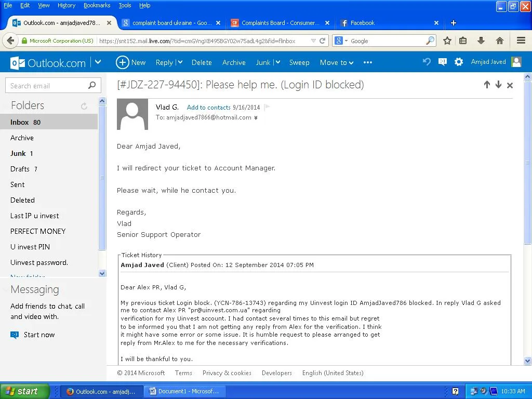This screenshot has height=399, width=532.
Task: Open the Junk options dropdown arrow
Action: (x=278, y=62)
